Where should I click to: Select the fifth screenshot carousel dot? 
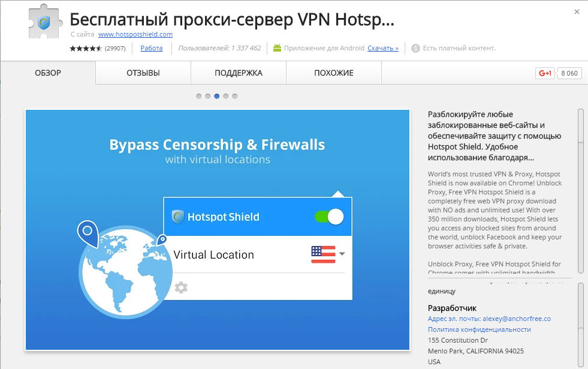click(235, 96)
